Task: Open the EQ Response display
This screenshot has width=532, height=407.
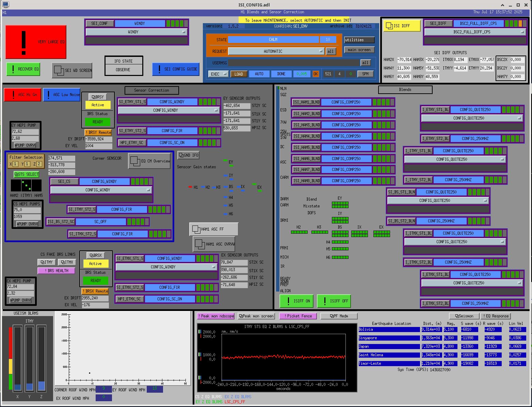Action: (x=495, y=316)
